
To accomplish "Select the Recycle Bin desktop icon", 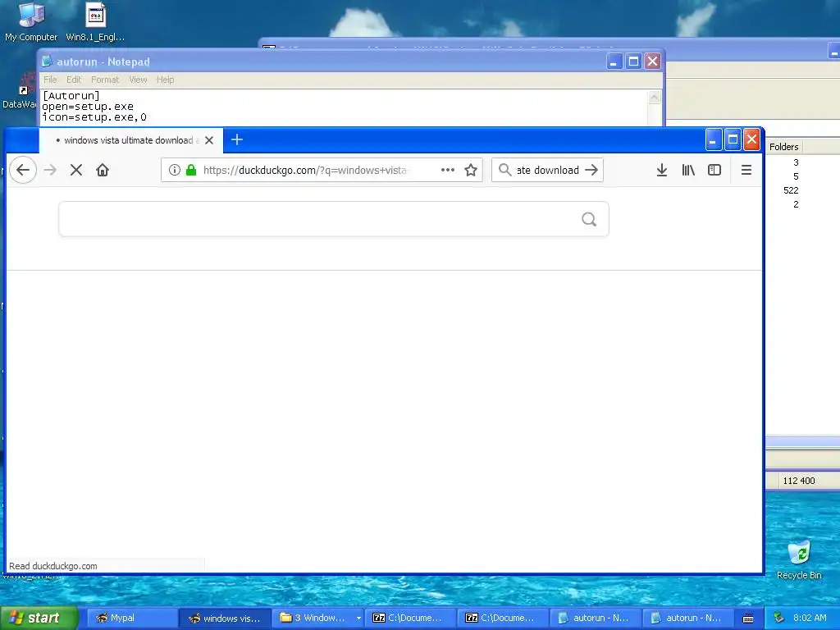I will click(x=799, y=559).
